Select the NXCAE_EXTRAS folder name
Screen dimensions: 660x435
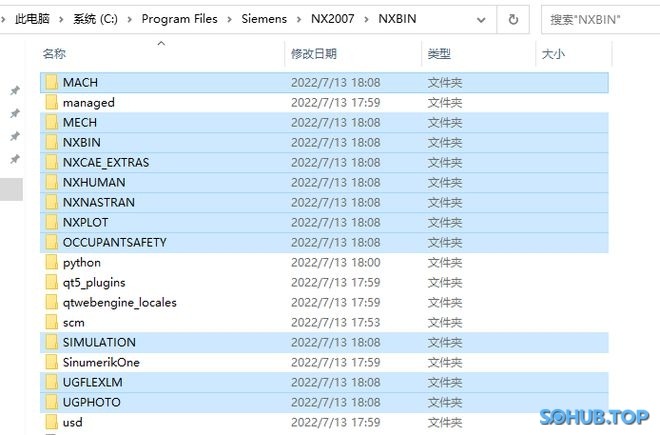[106, 163]
